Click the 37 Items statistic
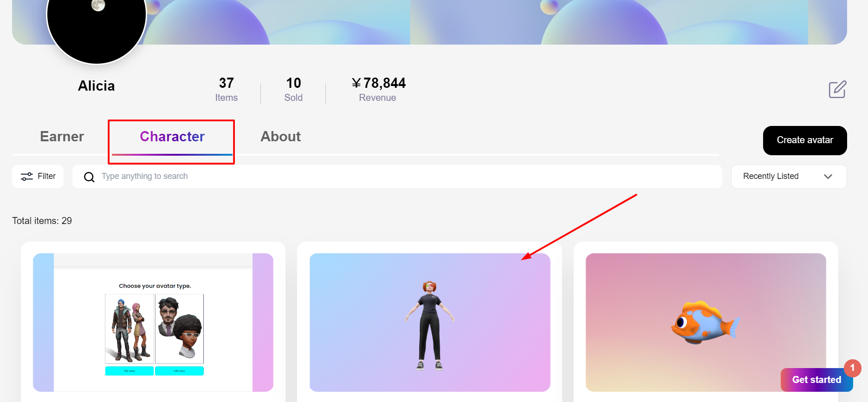This screenshot has width=868, height=402. [x=226, y=89]
